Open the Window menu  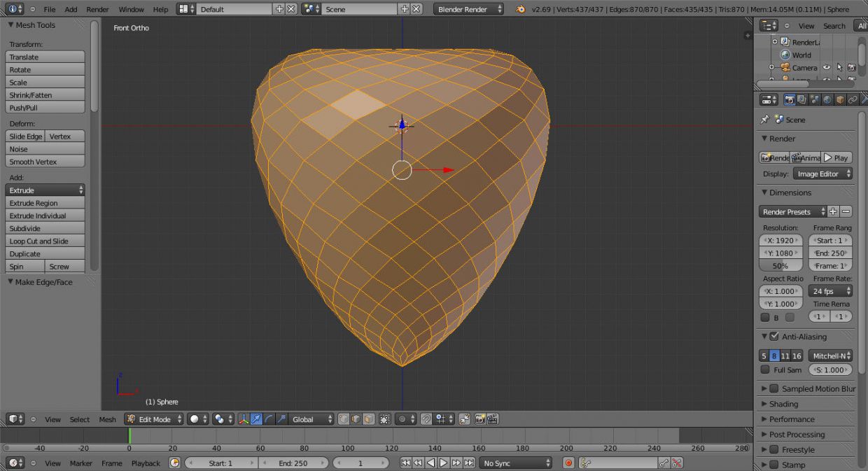click(x=131, y=9)
